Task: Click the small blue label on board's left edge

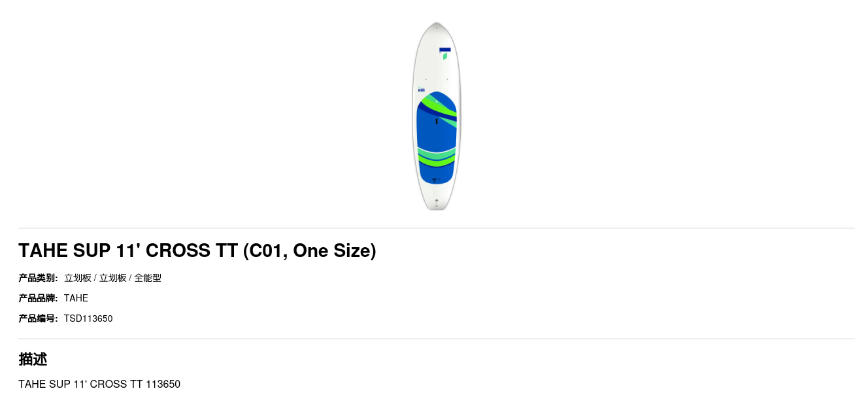Action: point(422,90)
